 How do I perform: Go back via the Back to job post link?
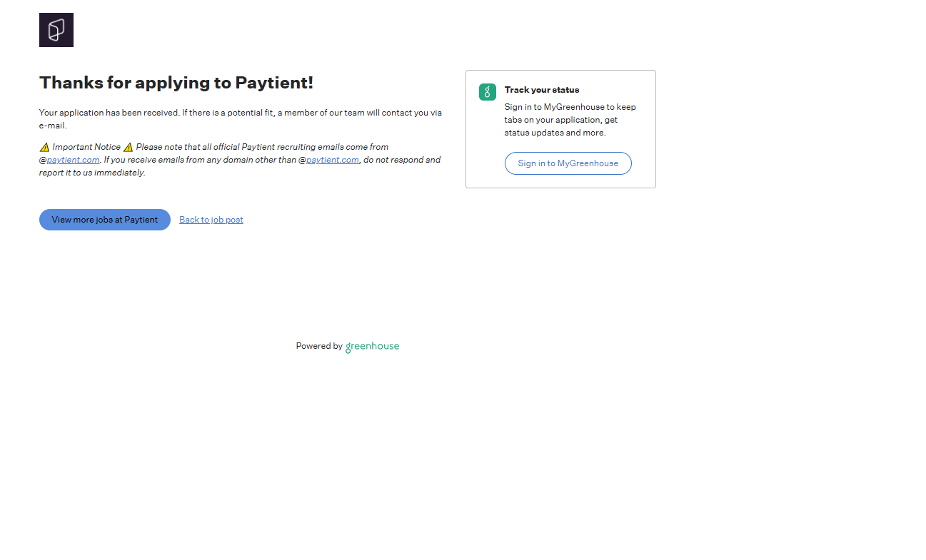tap(211, 220)
